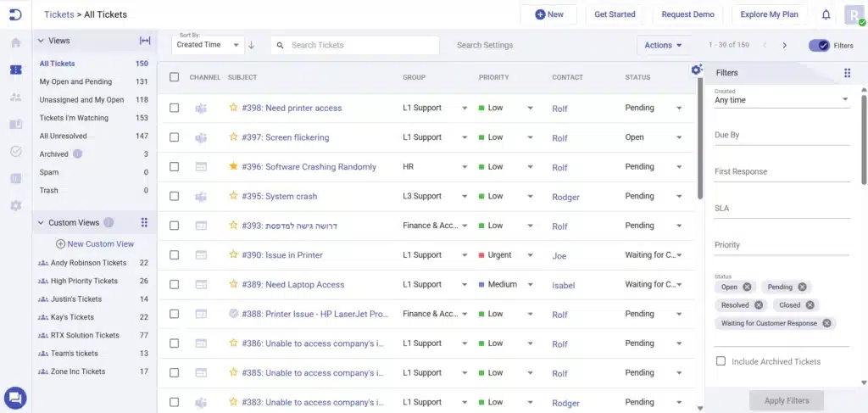Open the Sort By Created Time dropdown
The image size is (868, 413).
pyautogui.click(x=208, y=45)
